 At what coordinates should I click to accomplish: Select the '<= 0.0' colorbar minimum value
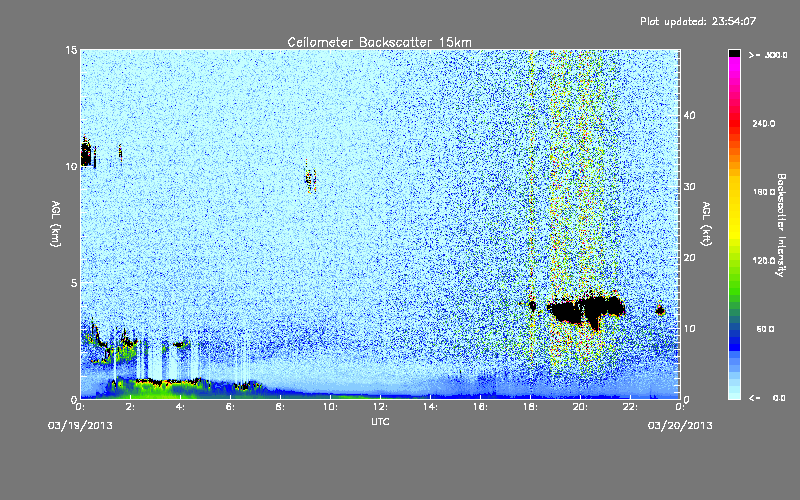click(x=767, y=397)
